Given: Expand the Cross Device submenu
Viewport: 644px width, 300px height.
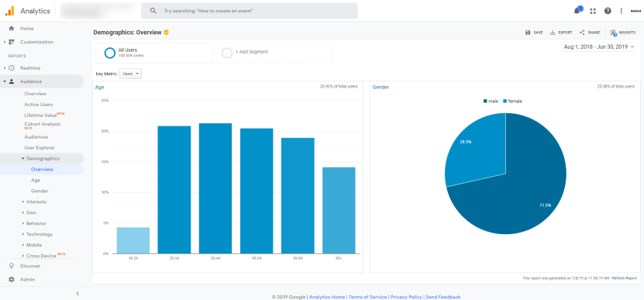Looking at the screenshot, I should (23, 256).
